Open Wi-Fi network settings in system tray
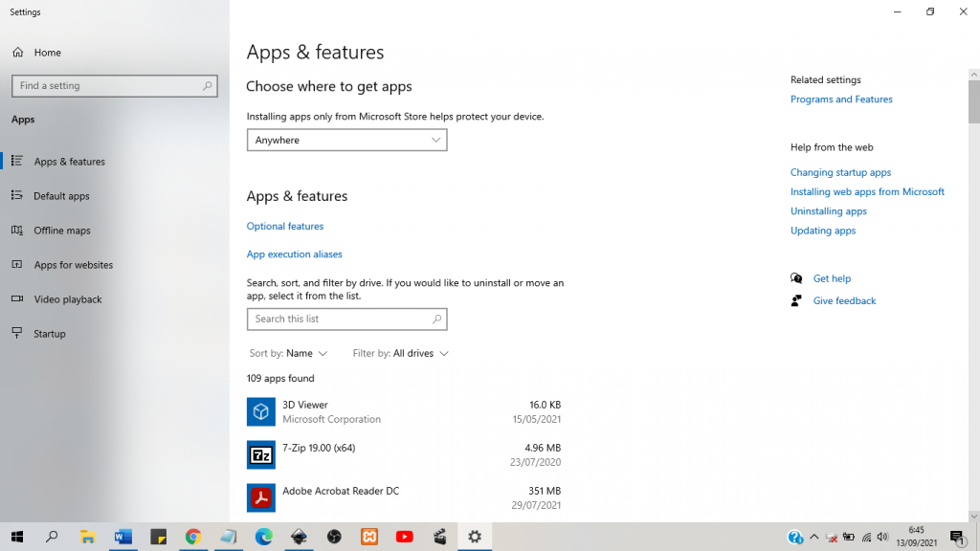 click(x=866, y=538)
